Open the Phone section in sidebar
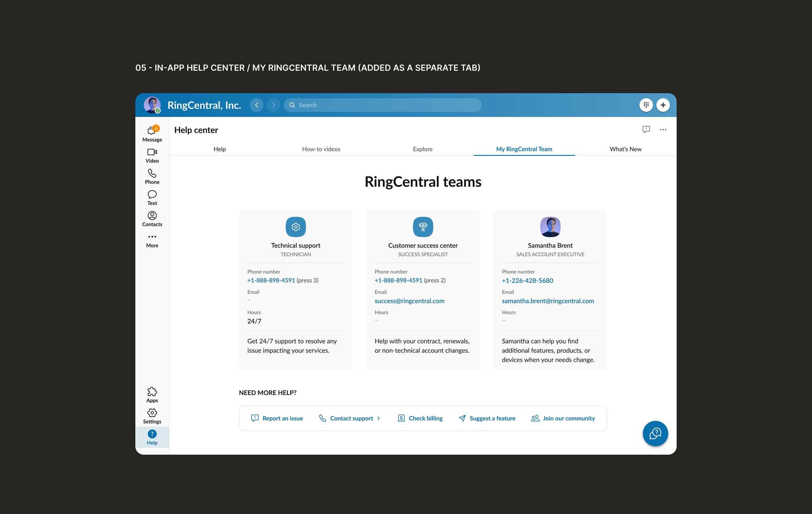 152,177
